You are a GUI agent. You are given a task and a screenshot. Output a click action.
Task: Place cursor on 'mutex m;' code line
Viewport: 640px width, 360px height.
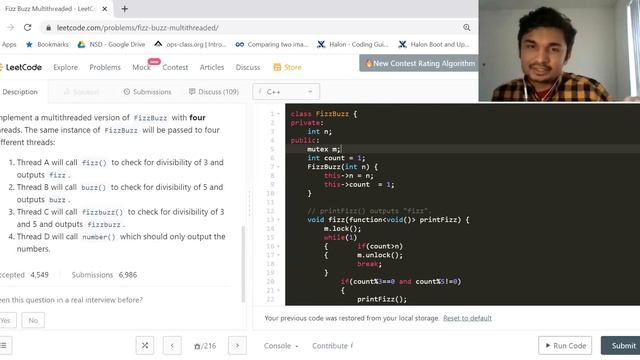coord(323,149)
